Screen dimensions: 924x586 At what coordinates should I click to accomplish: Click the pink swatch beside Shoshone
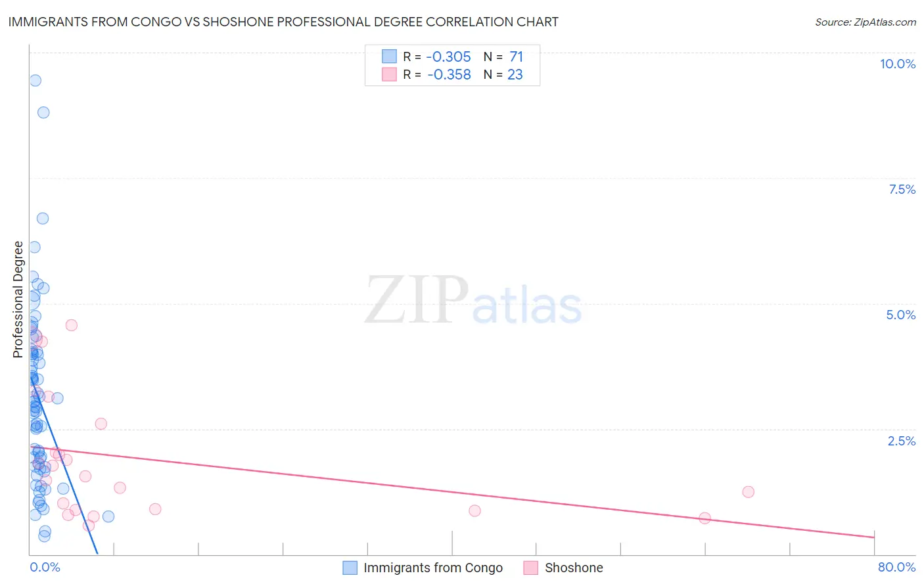[x=531, y=568]
